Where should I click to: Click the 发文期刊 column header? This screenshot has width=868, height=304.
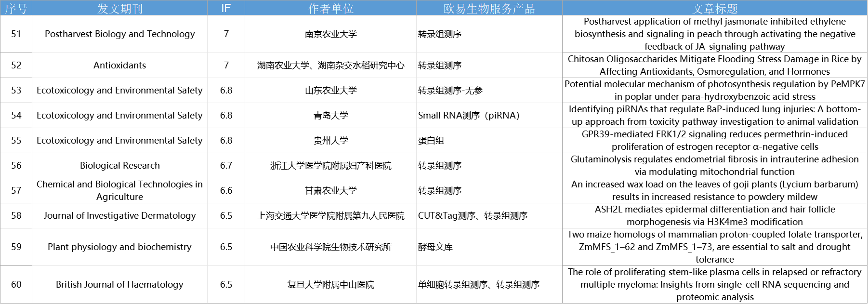119,8
